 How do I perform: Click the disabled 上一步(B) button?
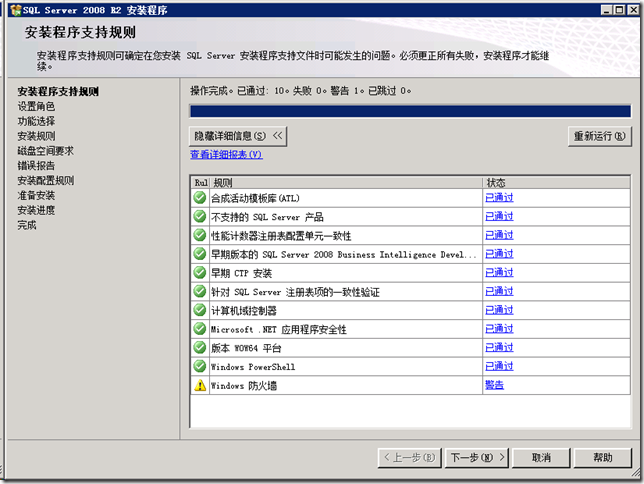coord(409,458)
